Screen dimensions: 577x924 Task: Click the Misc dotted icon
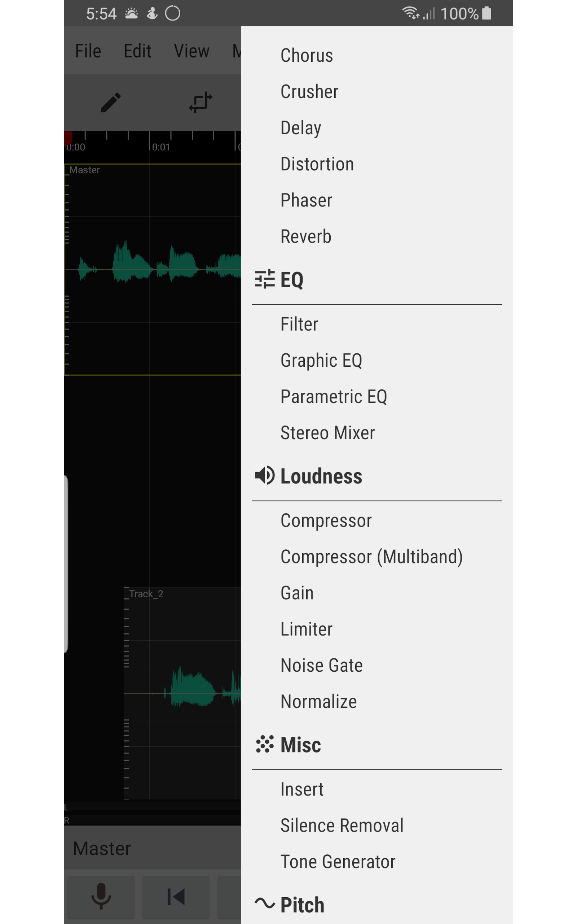(x=265, y=744)
